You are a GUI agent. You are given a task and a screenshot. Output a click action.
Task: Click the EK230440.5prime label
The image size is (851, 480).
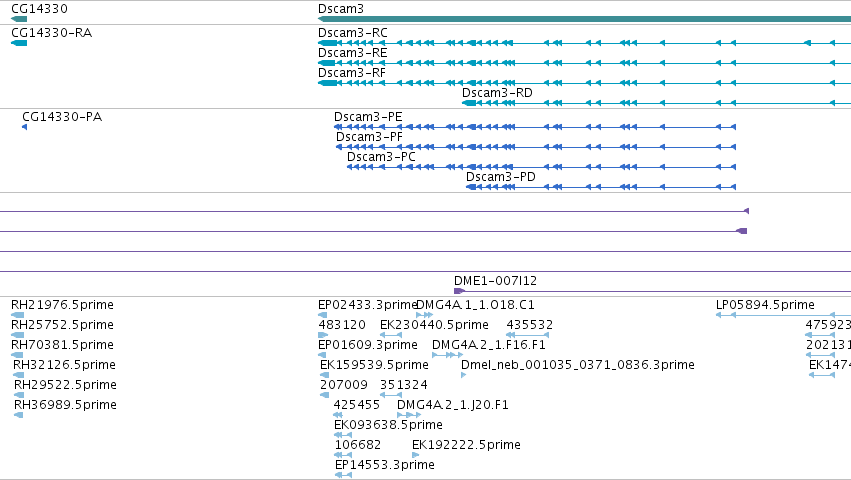point(434,325)
